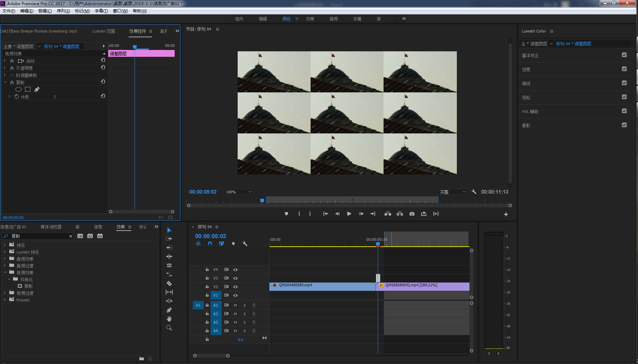The image size is (638, 364).
Task: Filter by accelerated effects icon
Action: (80, 236)
